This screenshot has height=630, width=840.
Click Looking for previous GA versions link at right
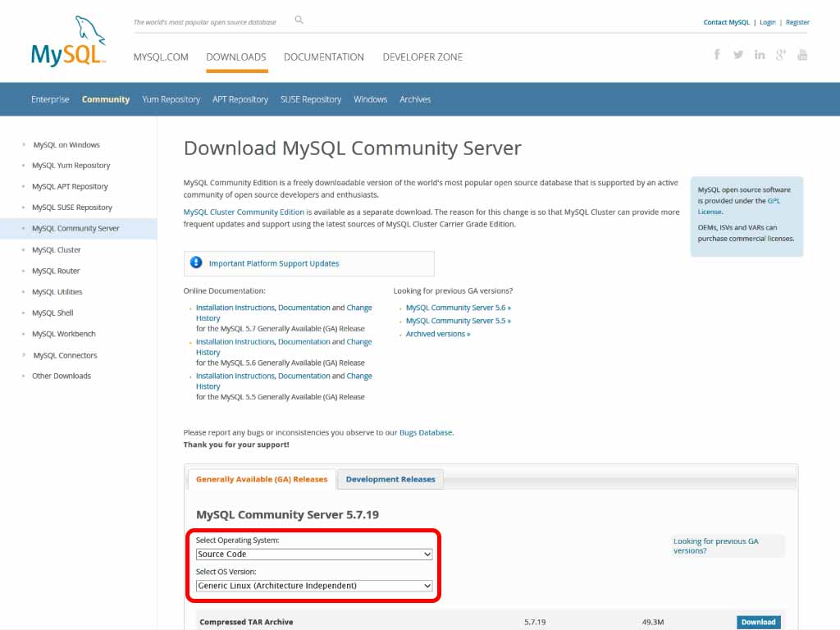715,546
